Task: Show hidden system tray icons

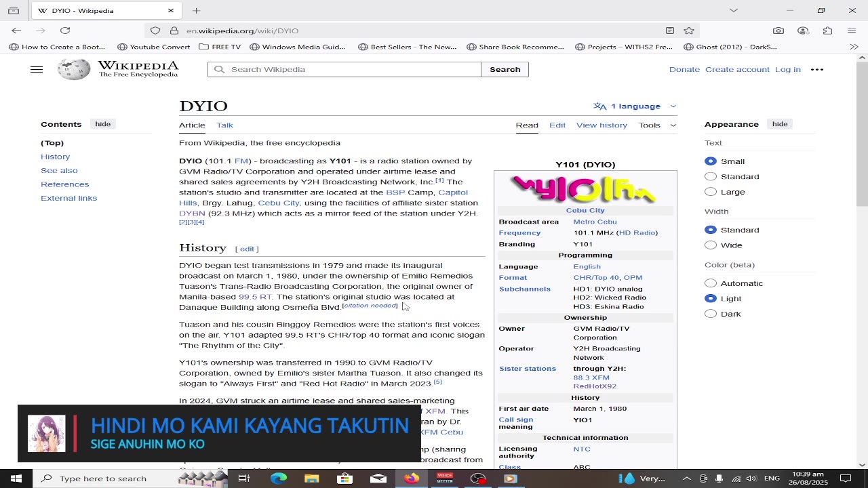Action: click(x=686, y=479)
